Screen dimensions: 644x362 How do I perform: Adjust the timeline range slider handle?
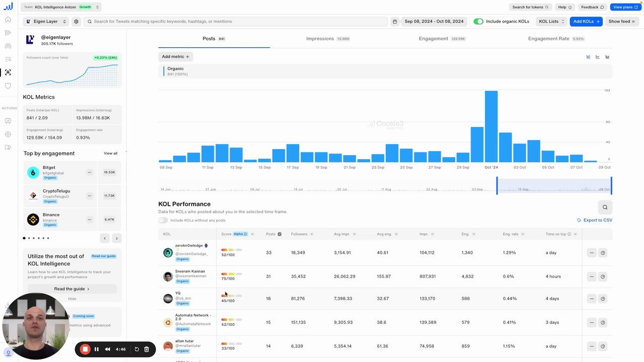coord(497,186)
